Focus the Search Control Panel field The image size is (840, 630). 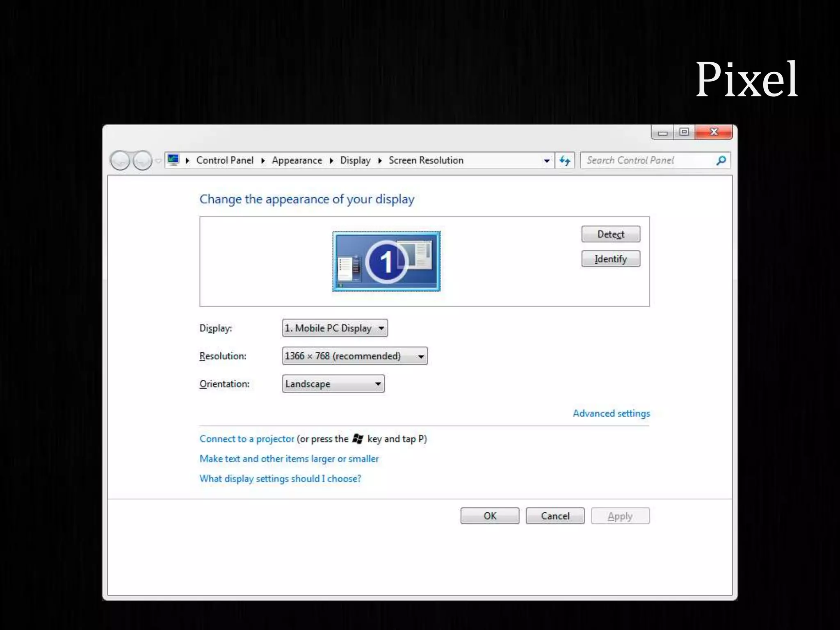pyautogui.click(x=648, y=160)
